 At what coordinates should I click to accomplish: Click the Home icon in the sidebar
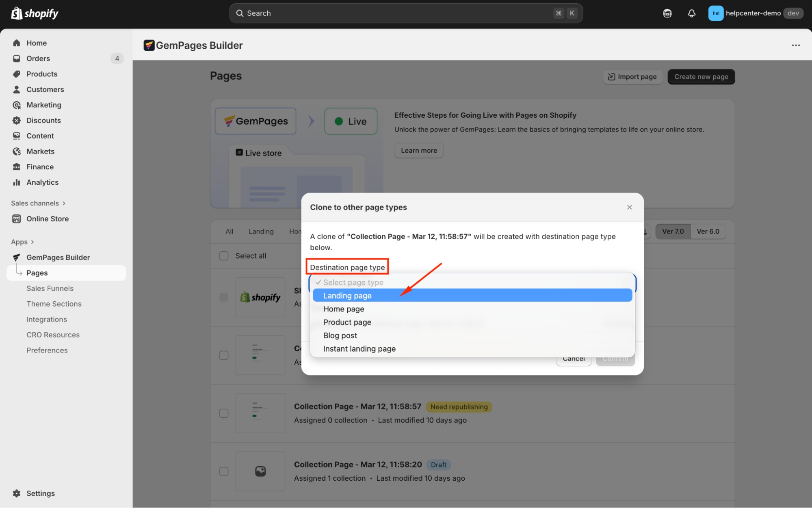click(x=17, y=43)
